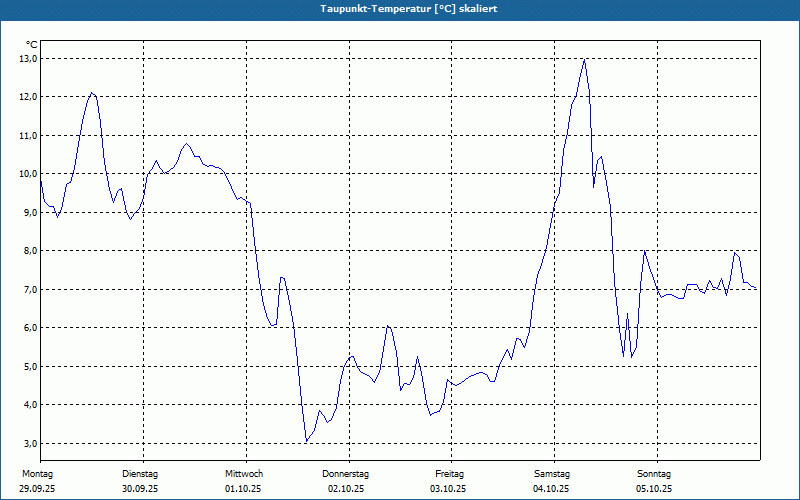Image resolution: width=800 pixels, height=500 pixels.
Task: Click the 4,0 y-axis value
Action: coord(31,405)
